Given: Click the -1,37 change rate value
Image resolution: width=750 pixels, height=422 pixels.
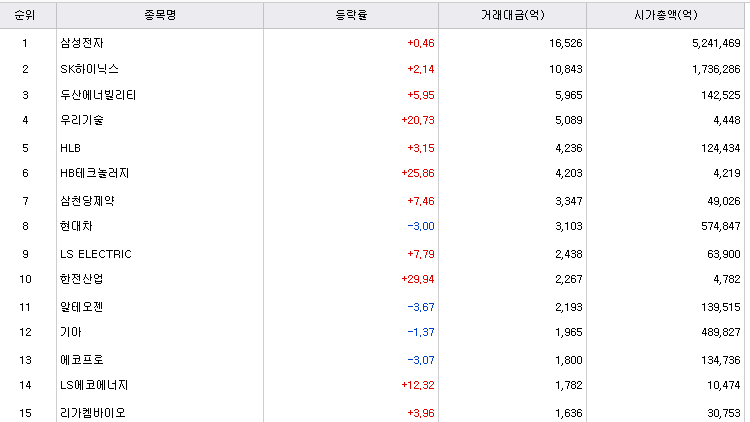Looking at the screenshot, I should 421,332.
